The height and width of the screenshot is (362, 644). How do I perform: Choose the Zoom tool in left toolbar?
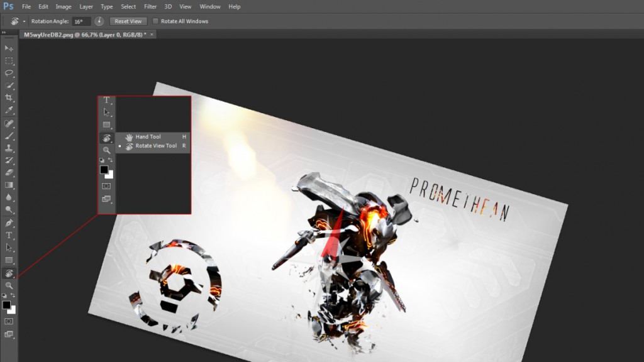tap(9, 285)
